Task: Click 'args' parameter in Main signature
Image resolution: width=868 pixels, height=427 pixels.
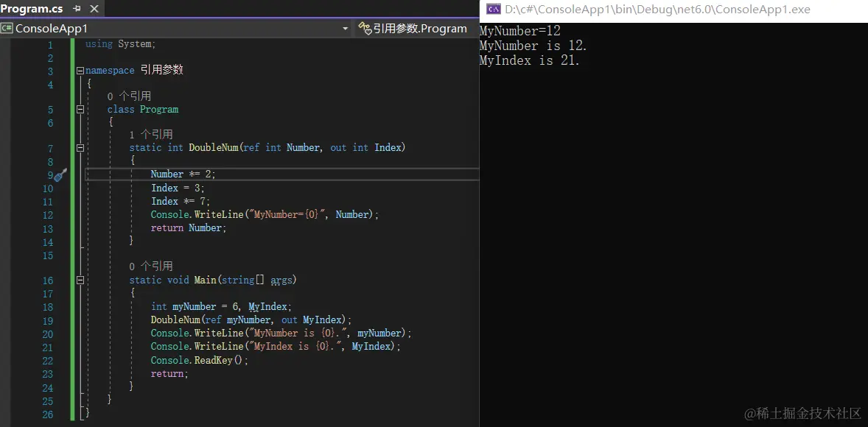Action: 281,280
